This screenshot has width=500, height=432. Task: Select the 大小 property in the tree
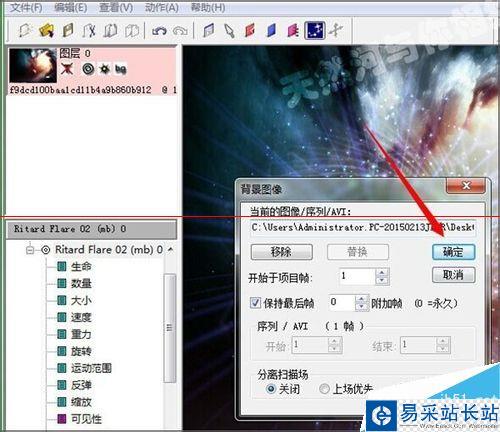click(81, 300)
